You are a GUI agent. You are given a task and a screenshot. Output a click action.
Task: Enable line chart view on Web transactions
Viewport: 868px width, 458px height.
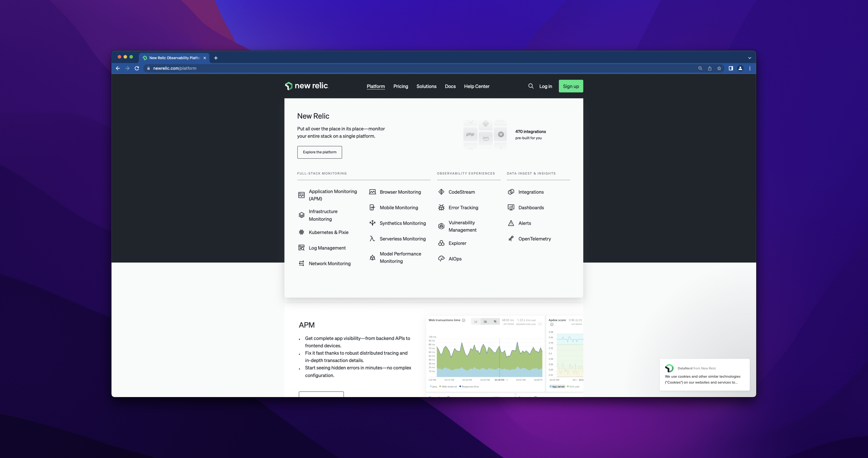(476, 321)
